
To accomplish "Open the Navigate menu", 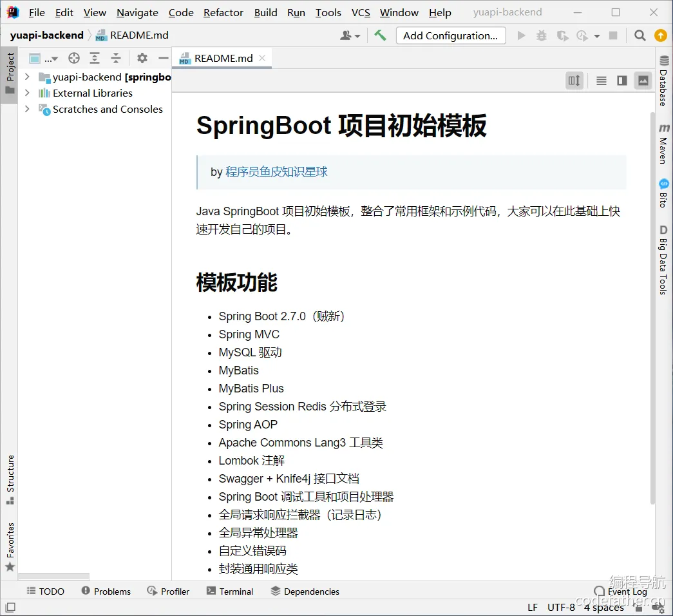I will (x=137, y=12).
